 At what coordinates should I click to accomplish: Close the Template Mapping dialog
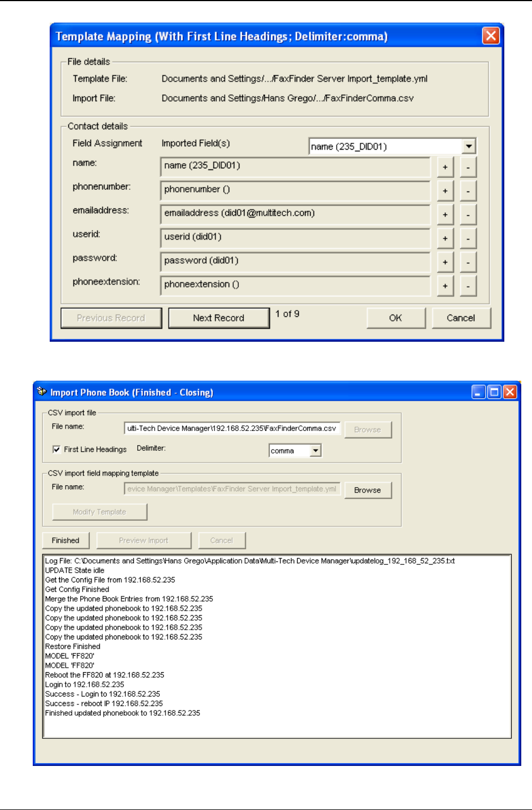(491, 36)
